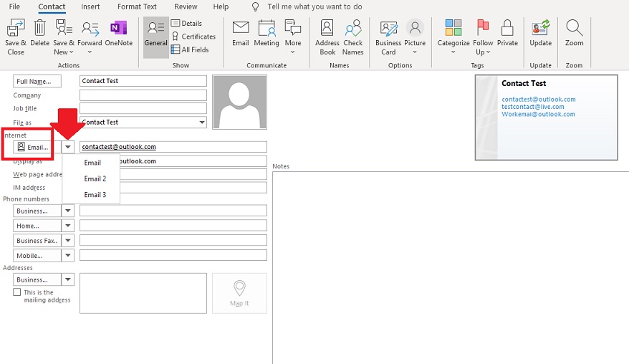Send an Email to the contact
Viewport: 629px width, 364px height.
pyautogui.click(x=241, y=33)
